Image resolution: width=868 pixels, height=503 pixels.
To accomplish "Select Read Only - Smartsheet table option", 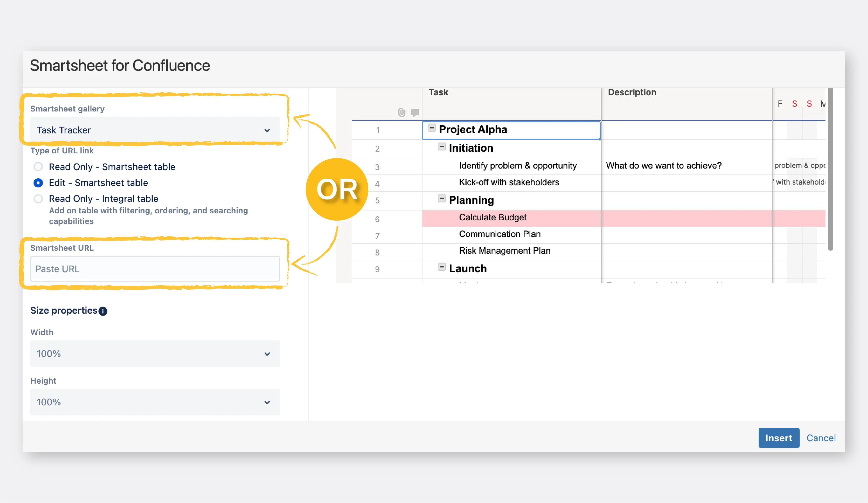I will (38, 167).
